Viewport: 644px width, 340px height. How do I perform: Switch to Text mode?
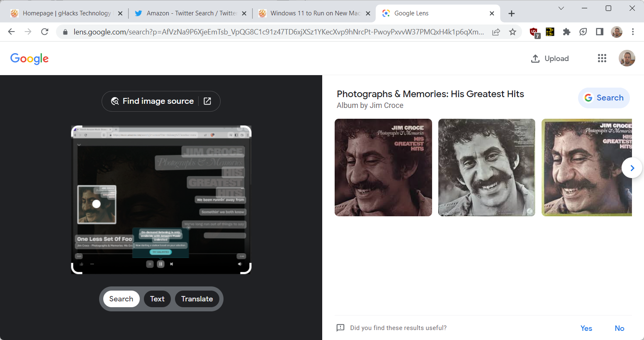coord(157,299)
